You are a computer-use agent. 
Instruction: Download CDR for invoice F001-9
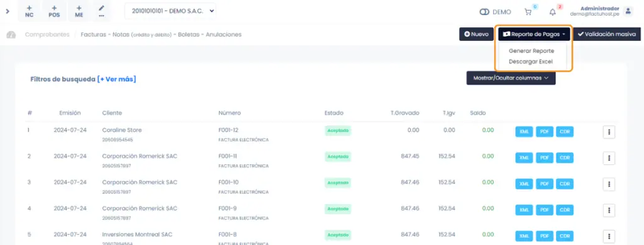[565, 210]
